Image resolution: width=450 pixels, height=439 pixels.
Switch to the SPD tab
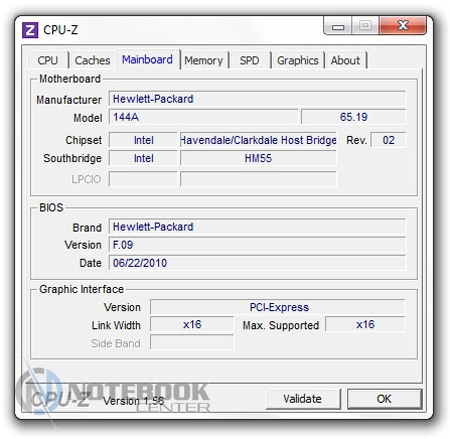click(x=249, y=60)
